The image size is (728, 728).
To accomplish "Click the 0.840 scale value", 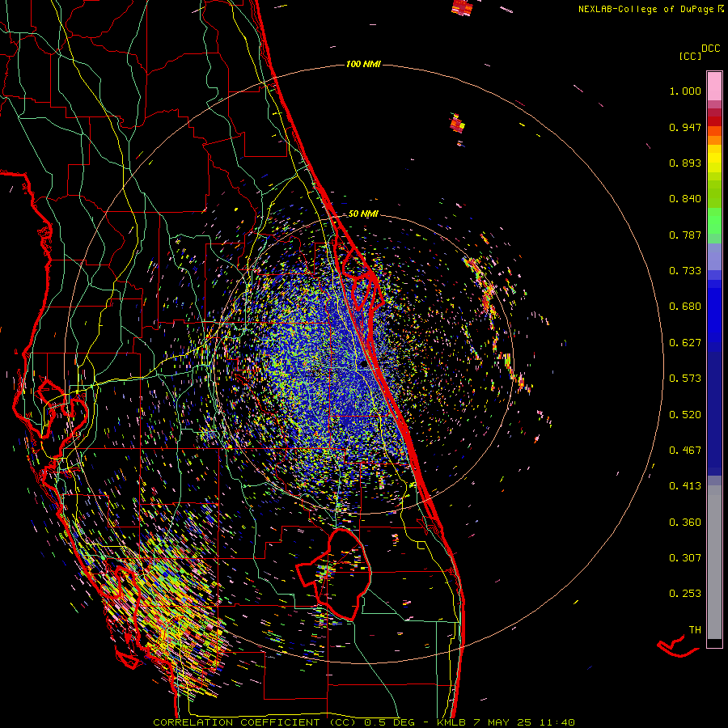I will tap(685, 199).
